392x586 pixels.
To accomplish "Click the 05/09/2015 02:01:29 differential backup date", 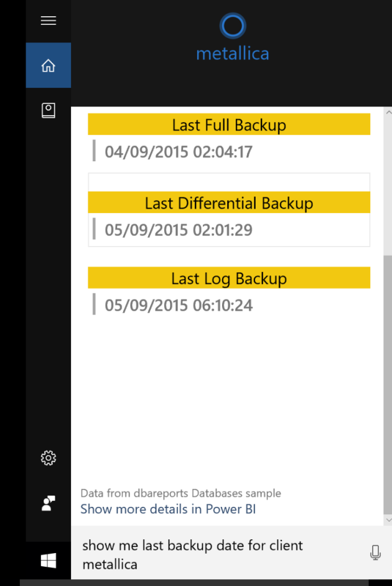I will [179, 230].
